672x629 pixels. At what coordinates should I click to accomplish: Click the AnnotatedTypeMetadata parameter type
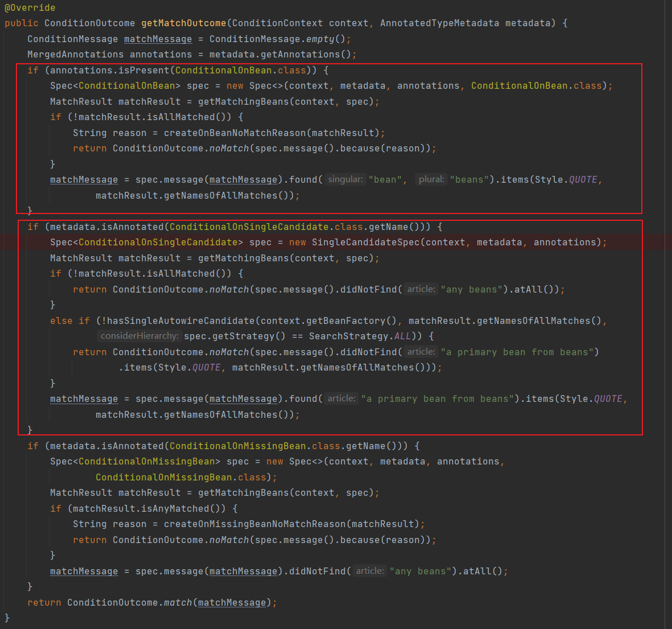pyautogui.click(x=439, y=23)
